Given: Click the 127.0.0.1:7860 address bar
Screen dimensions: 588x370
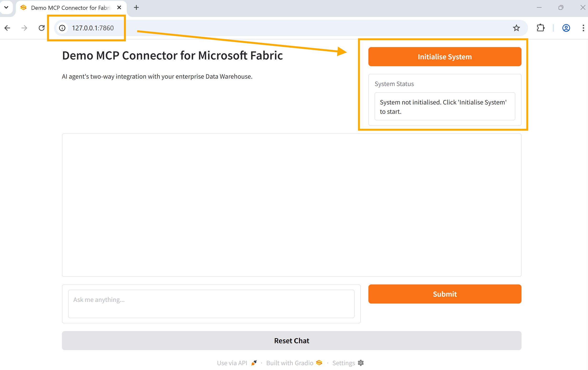Looking at the screenshot, I should coord(93,28).
